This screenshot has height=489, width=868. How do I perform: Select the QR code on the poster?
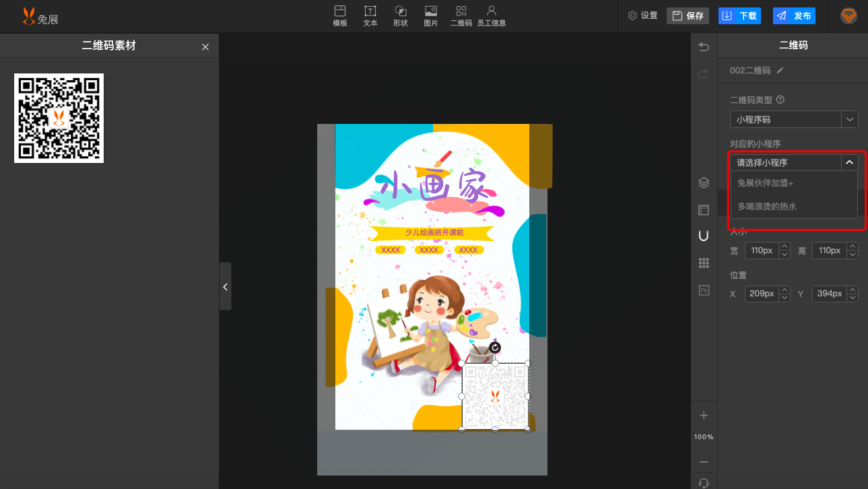[x=495, y=396]
